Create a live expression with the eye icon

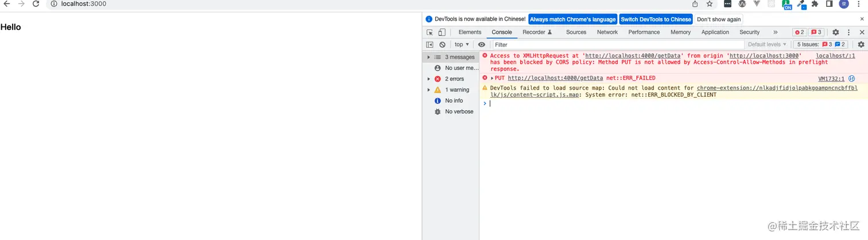point(482,44)
